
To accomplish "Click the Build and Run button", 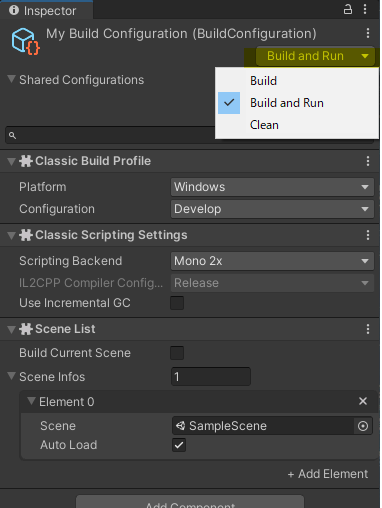I will pos(305,56).
